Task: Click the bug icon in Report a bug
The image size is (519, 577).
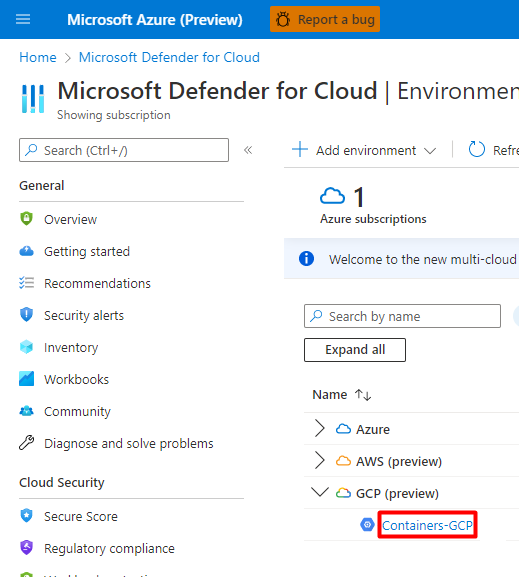Action: [x=283, y=20]
